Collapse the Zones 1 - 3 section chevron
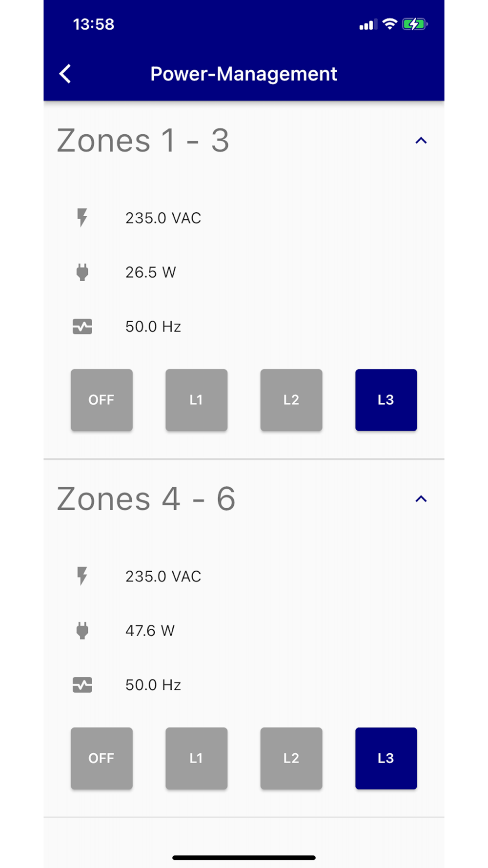Screen dimensions: 488x868 (421, 141)
